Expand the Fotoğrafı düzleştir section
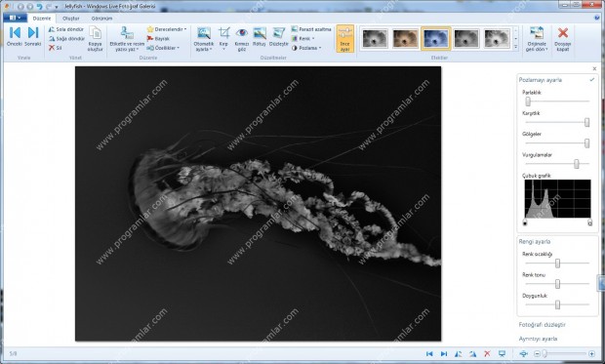This screenshot has height=364, width=605. [543, 325]
